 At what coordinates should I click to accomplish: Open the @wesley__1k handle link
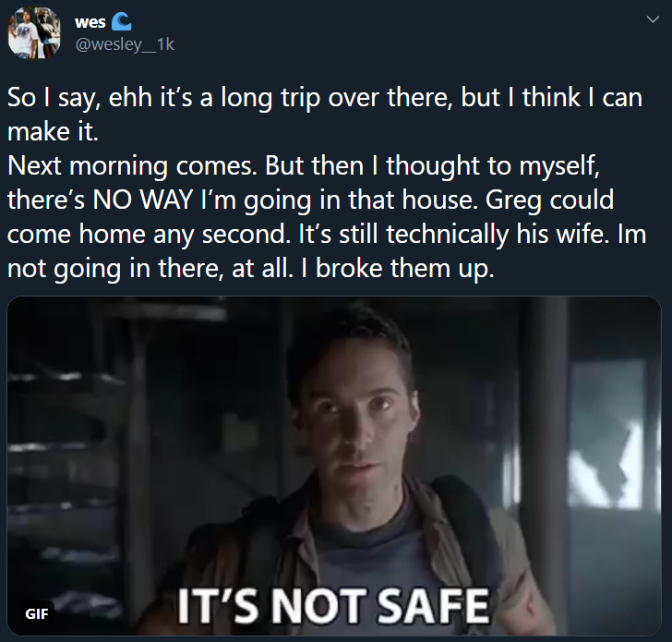click(125, 44)
